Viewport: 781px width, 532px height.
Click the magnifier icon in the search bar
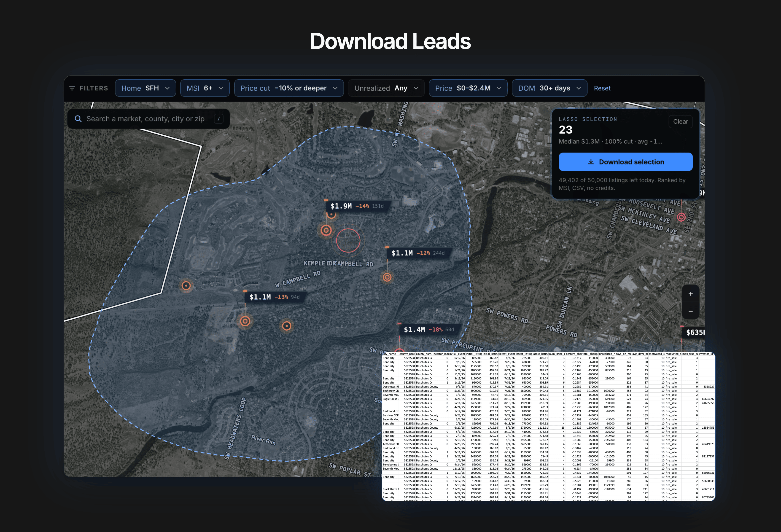click(x=78, y=119)
